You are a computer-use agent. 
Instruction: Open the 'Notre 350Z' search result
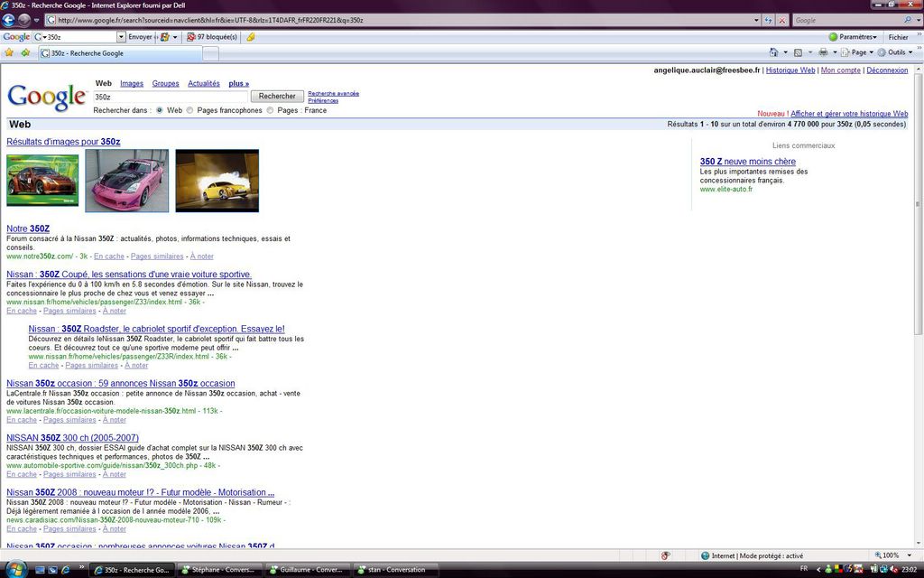29,228
